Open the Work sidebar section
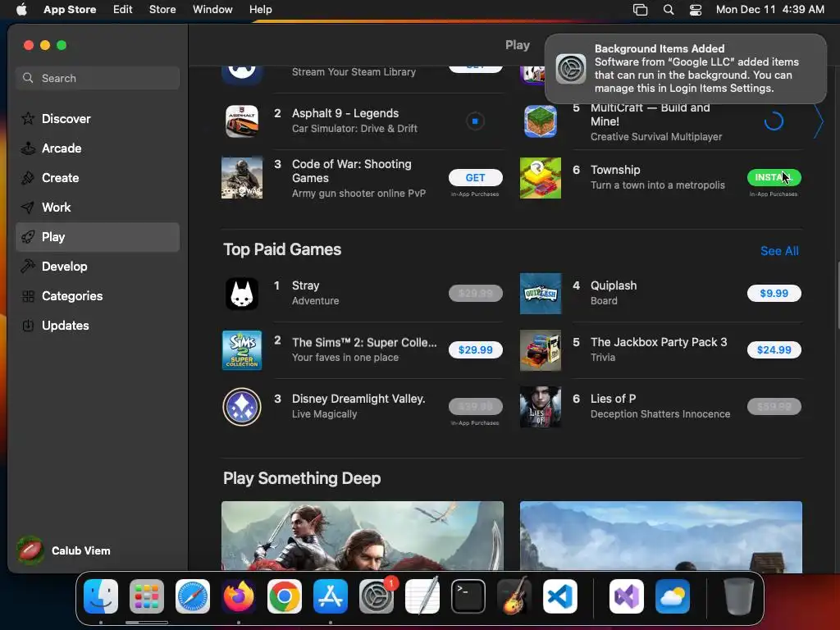The image size is (840, 630). [98, 208]
